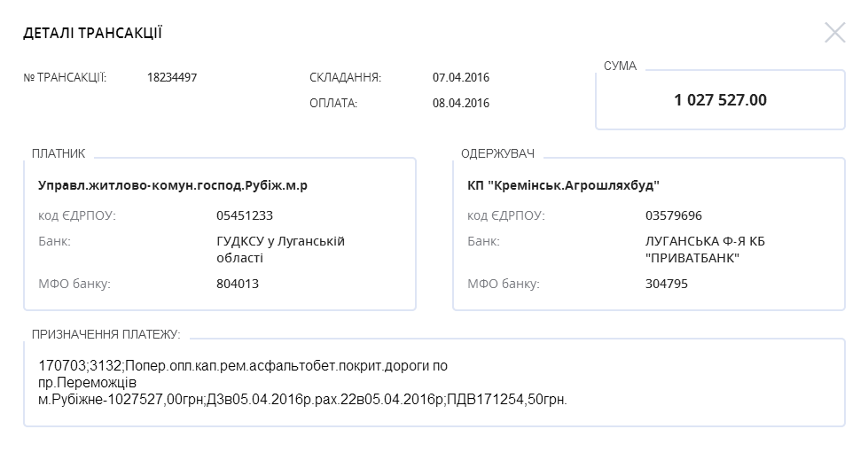Select the composition date 07.04.2016

pyautogui.click(x=461, y=77)
